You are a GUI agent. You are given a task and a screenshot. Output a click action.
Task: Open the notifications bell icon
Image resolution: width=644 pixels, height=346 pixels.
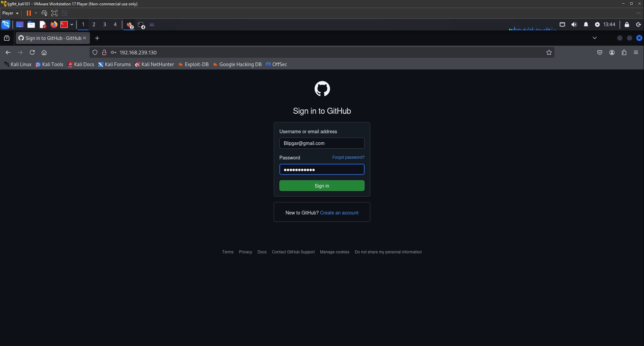coord(586,24)
